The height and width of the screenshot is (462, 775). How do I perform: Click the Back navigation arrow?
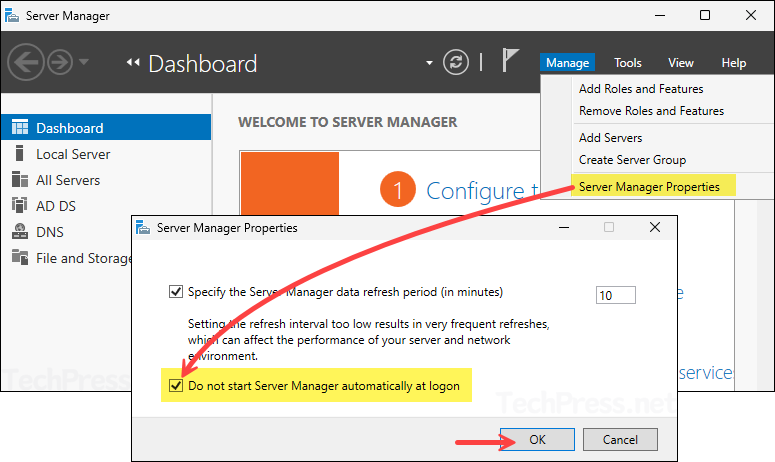click(x=26, y=62)
